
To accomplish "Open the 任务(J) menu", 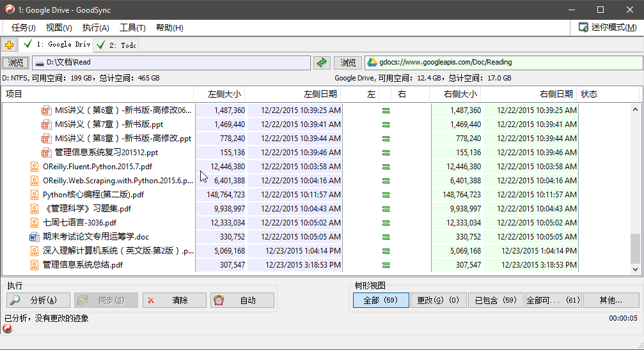I will point(24,27).
